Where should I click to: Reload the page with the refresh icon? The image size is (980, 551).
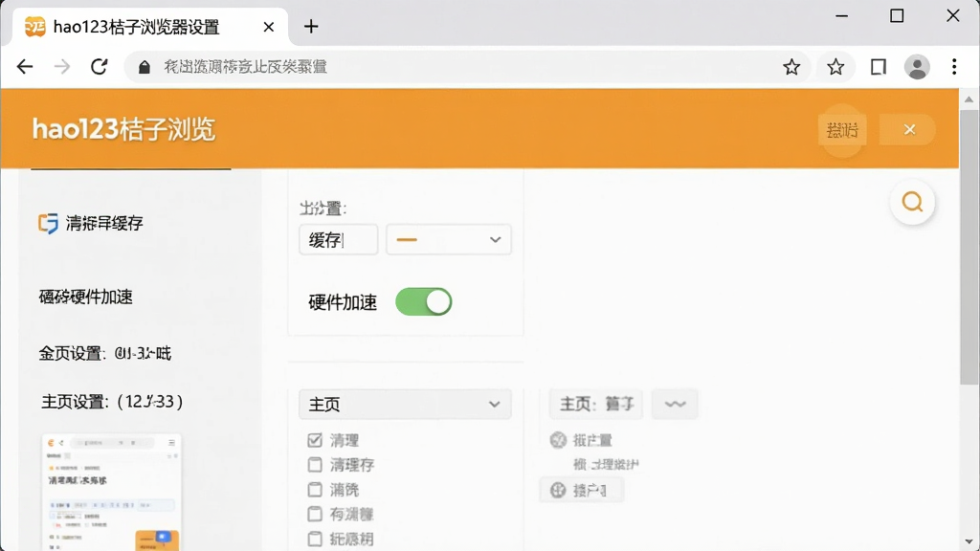tap(99, 67)
